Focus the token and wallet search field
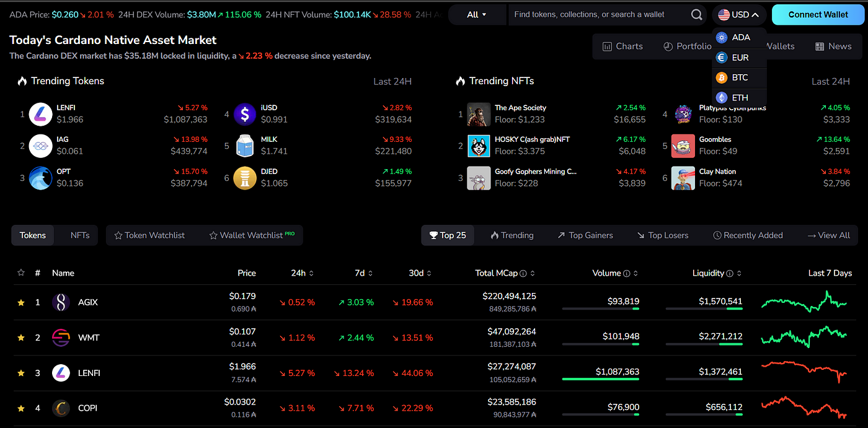 pyautogui.click(x=598, y=14)
